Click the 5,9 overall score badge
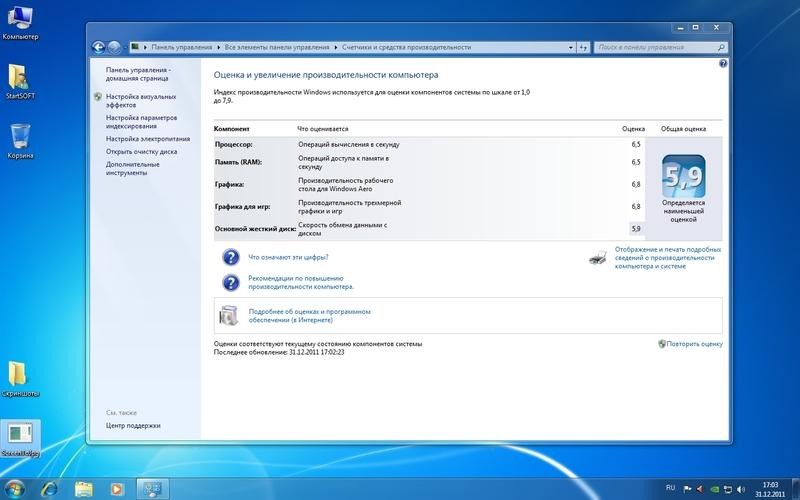800x500 pixels. pos(684,177)
